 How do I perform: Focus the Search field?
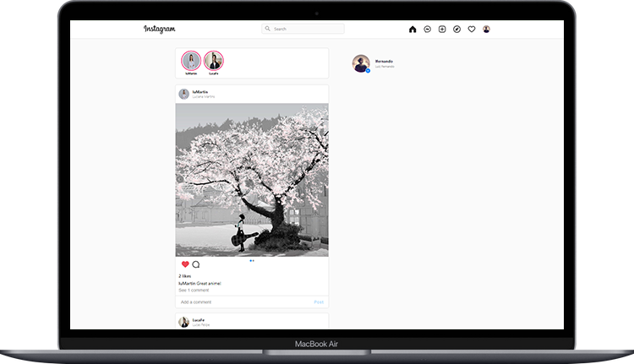coord(304,29)
